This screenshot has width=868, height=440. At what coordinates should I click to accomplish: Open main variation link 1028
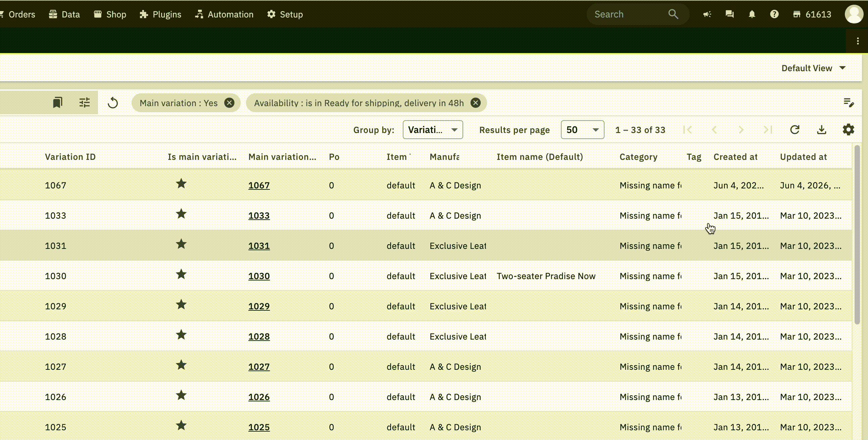259,337
